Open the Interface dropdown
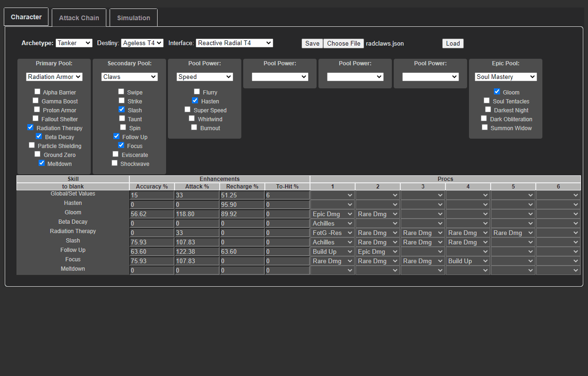 [234, 43]
